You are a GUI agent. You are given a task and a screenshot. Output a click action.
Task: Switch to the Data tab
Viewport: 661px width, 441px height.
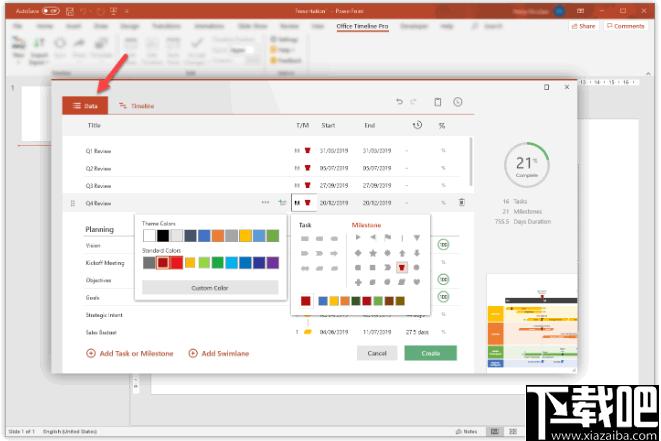[85, 105]
